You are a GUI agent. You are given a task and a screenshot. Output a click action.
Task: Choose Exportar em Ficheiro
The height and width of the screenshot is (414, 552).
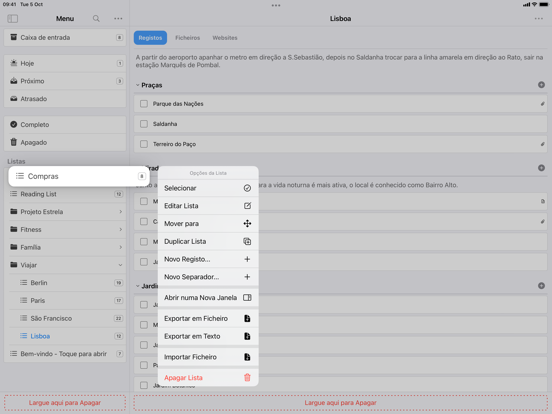[208, 319]
